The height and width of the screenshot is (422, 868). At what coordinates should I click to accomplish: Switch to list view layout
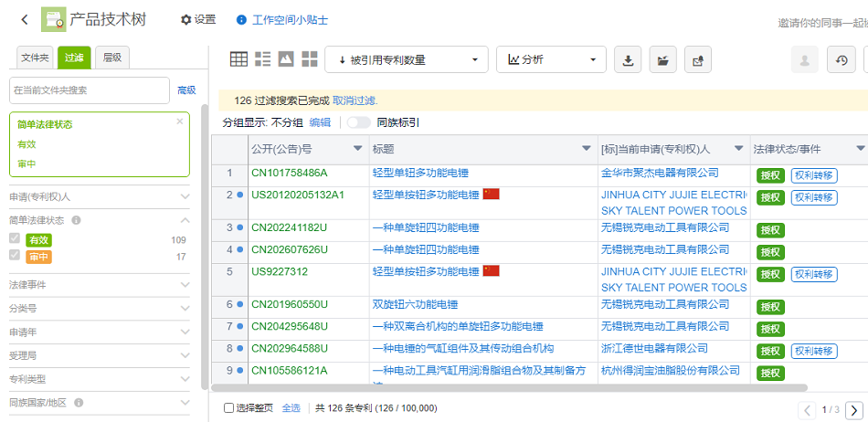click(262, 59)
